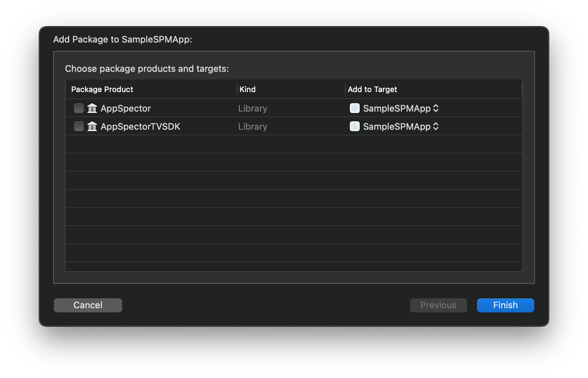Click the Add to Target column header
This screenshot has height=378, width=588.
pos(434,89)
